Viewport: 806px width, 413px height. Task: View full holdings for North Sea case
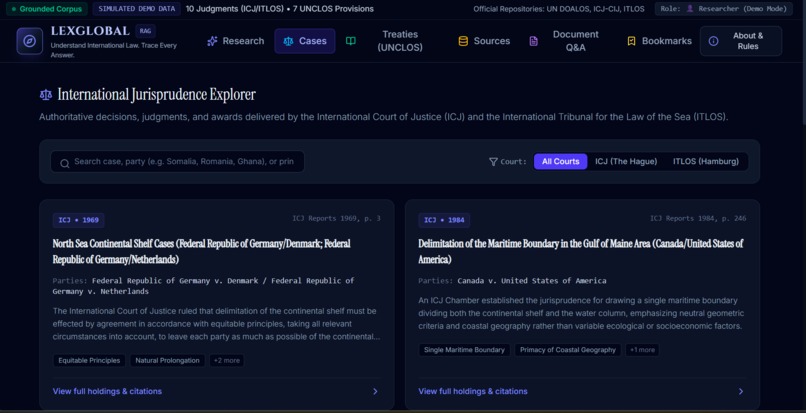click(107, 391)
